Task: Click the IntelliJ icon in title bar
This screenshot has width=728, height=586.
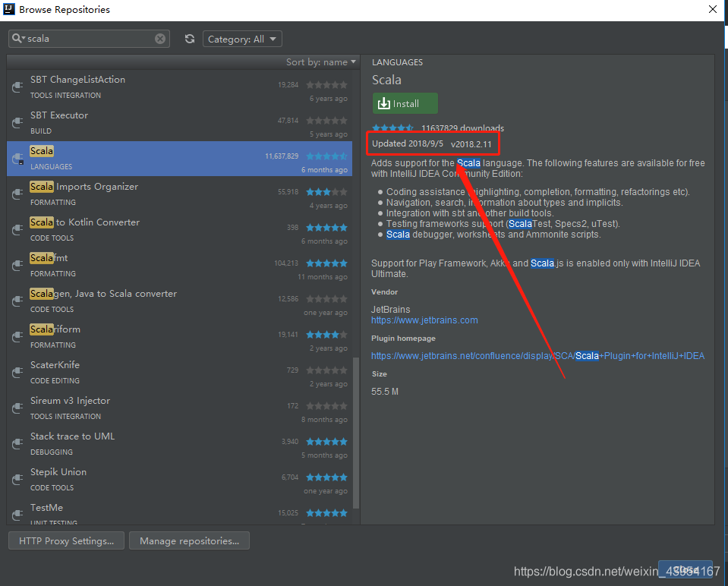Action: tap(9, 9)
